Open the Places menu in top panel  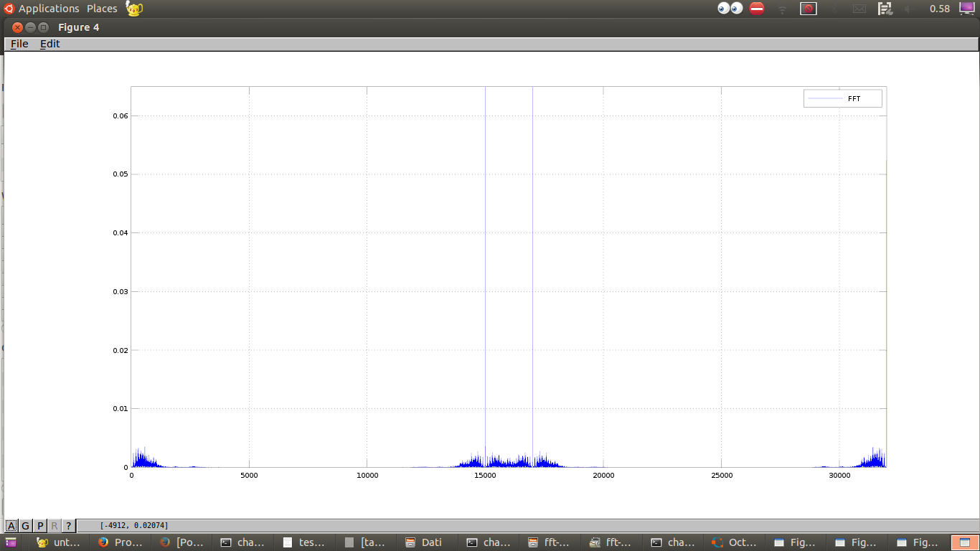tap(102, 9)
